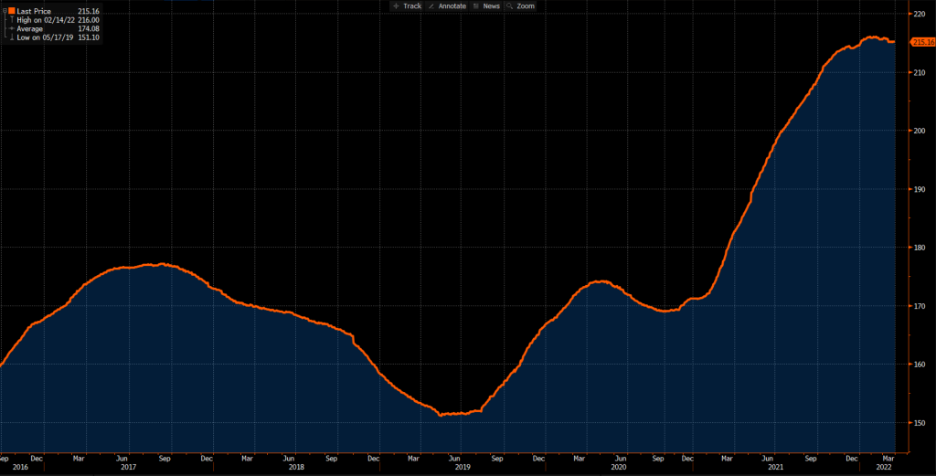
Task: Click the 2022 year label on time axis
Action: tap(883, 467)
